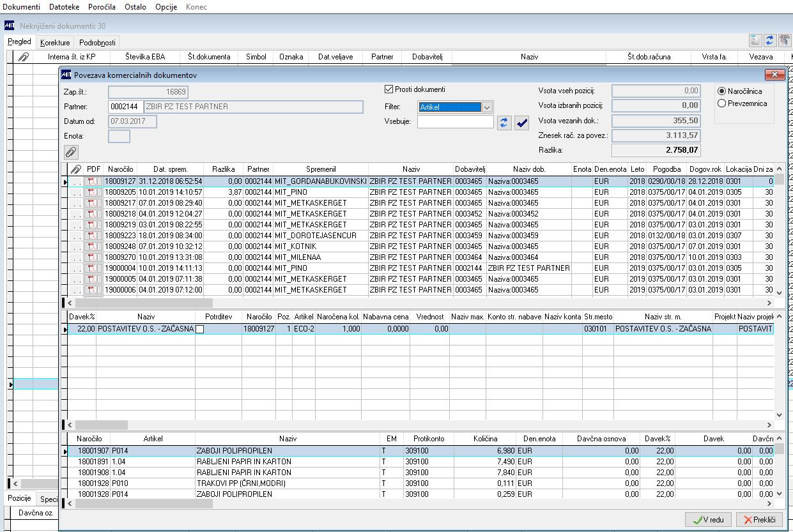Open the Poročila menu
This screenshot has width=793, height=532.
pos(102,7)
